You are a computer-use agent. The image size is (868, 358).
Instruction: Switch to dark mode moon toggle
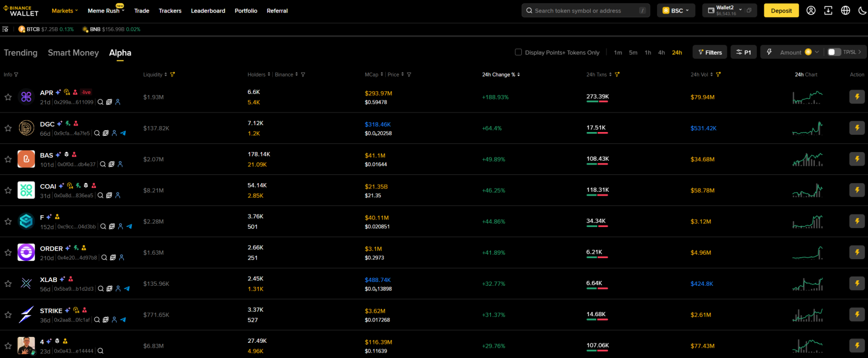pyautogui.click(x=863, y=10)
